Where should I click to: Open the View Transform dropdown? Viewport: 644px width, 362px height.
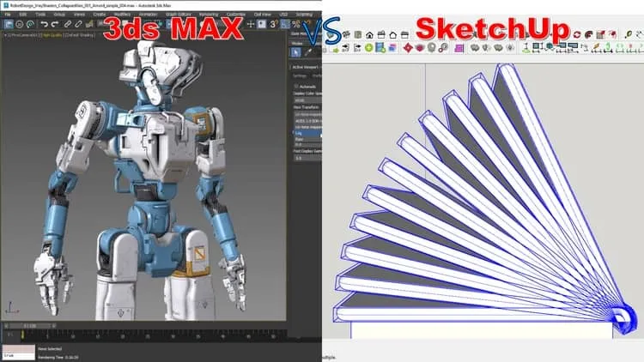click(307, 114)
